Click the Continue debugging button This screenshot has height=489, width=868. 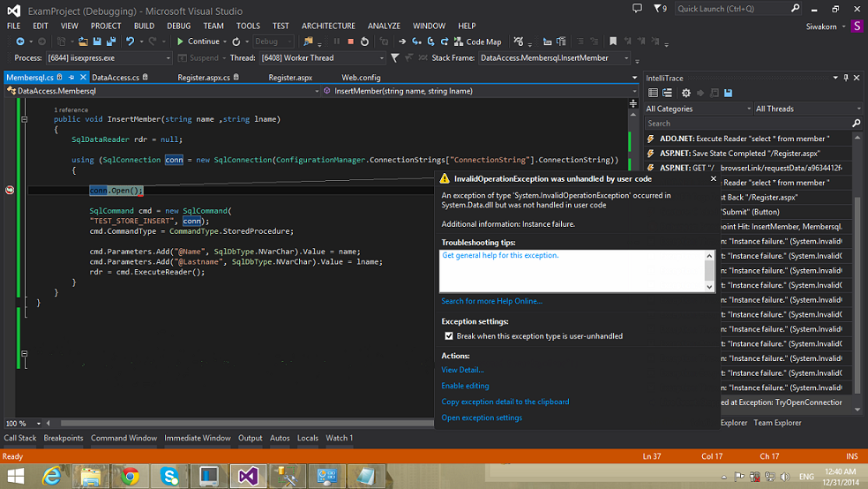(x=198, y=41)
